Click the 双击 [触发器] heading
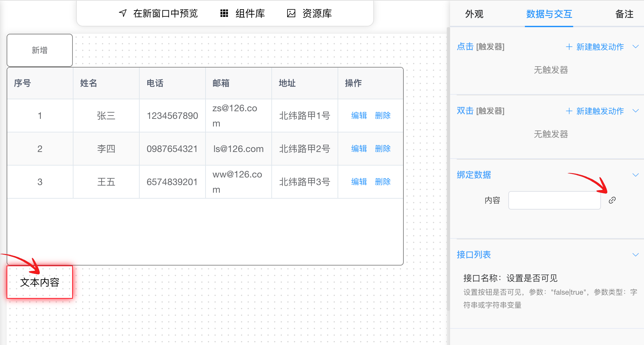 [x=481, y=111]
